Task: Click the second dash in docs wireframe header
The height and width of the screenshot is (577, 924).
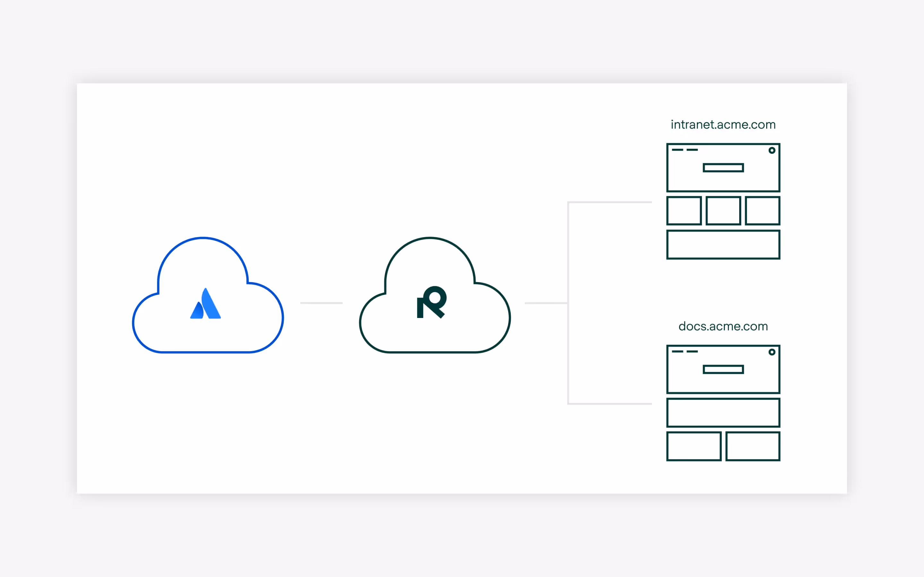Action: (x=692, y=351)
